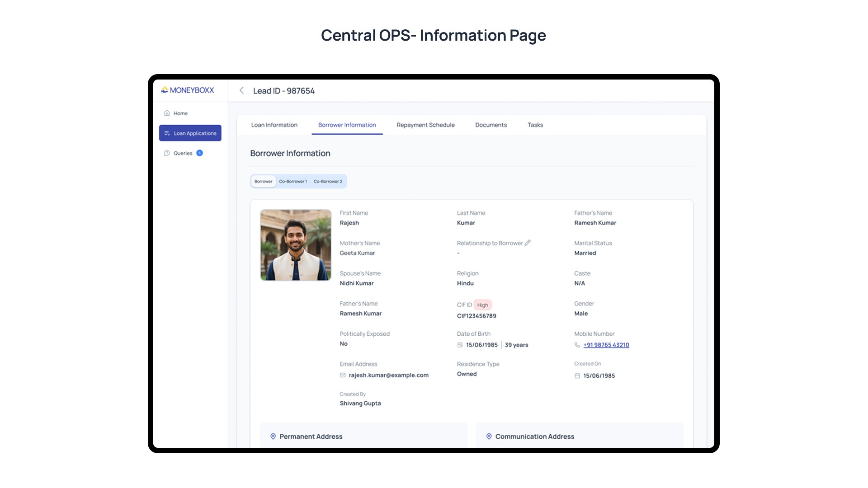Switch to Co-Borrower 2 segment
This screenshot has height=488, width=868.
328,181
